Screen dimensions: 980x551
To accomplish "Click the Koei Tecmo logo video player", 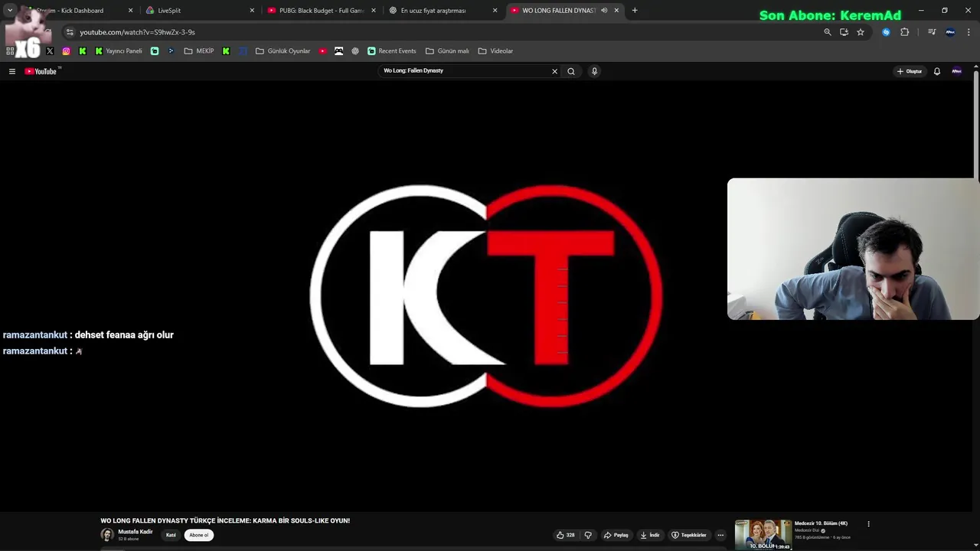I will coord(486,296).
